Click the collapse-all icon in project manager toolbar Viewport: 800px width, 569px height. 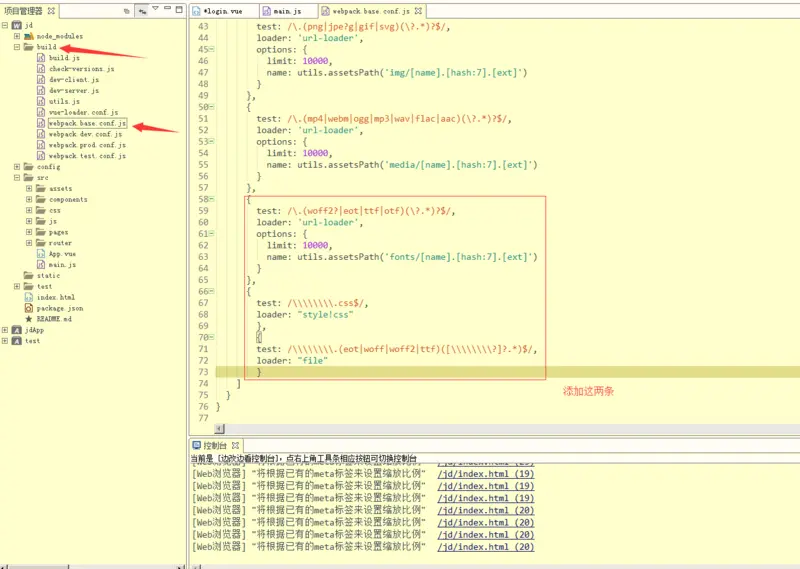(x=127, y=11)
